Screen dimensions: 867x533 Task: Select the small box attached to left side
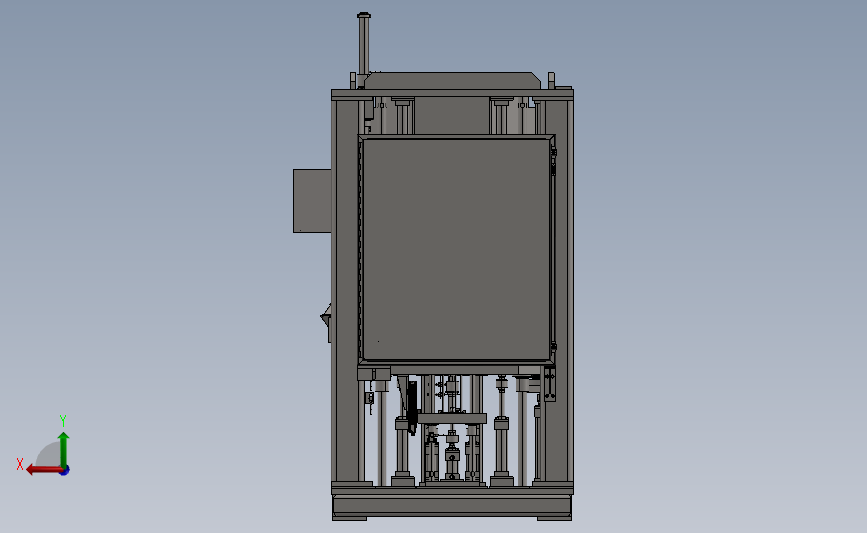click(x=312, y=201)
